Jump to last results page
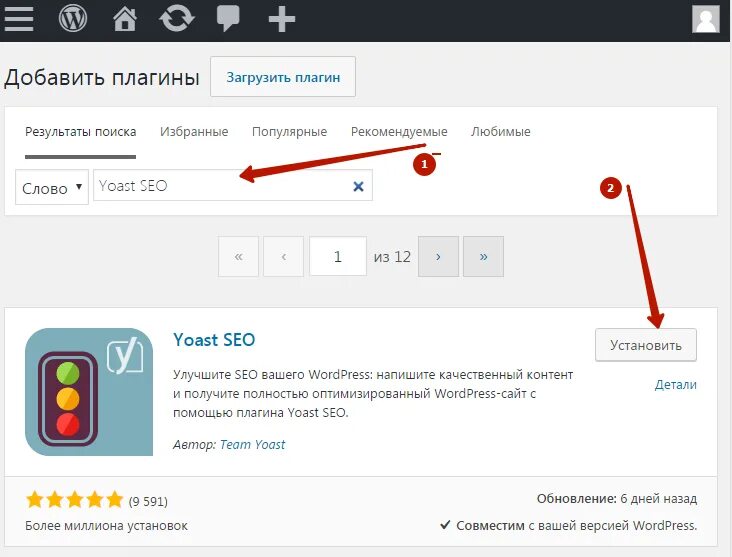This screenshot has height=557, width=732. click(483, 256)
